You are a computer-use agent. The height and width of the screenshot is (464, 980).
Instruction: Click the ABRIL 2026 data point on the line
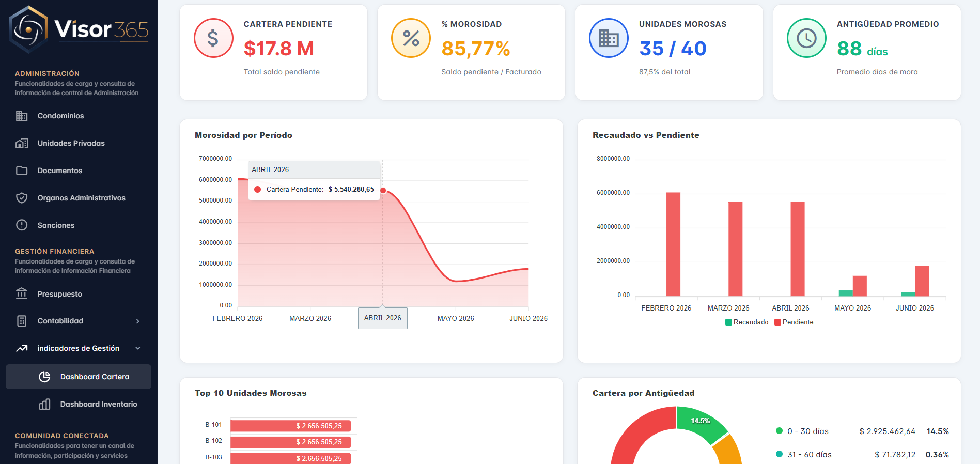click(383, 191)
